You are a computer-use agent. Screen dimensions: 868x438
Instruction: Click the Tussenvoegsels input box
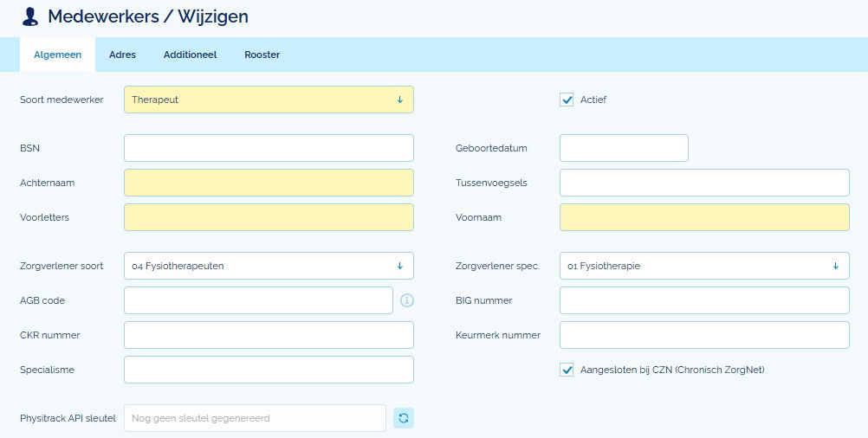[703, 183]
